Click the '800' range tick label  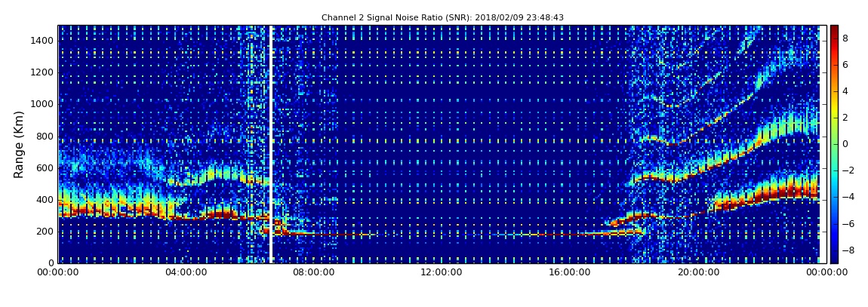46,136
